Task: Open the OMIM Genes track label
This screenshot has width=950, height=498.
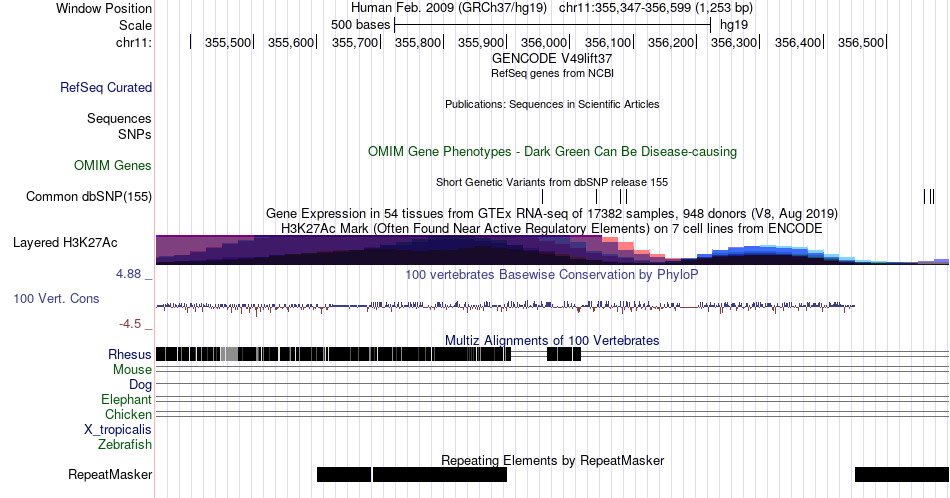Action: pos(113,165)
